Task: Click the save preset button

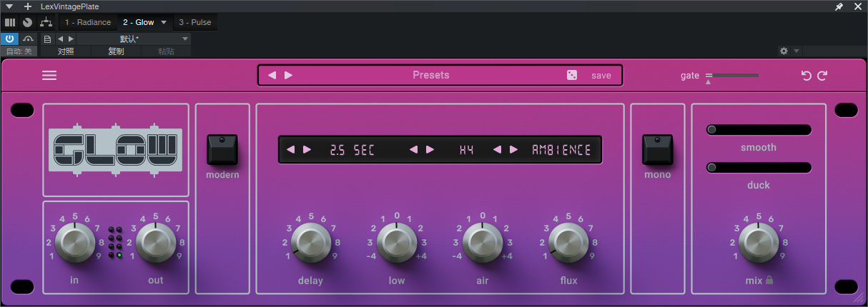Action: point(601,75)
